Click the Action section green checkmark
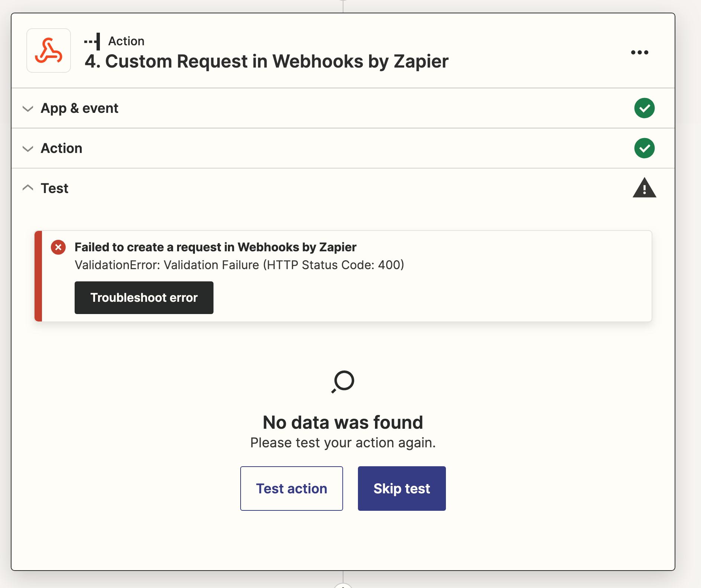This screenshot has width=701, height=588. click(644, 148)
